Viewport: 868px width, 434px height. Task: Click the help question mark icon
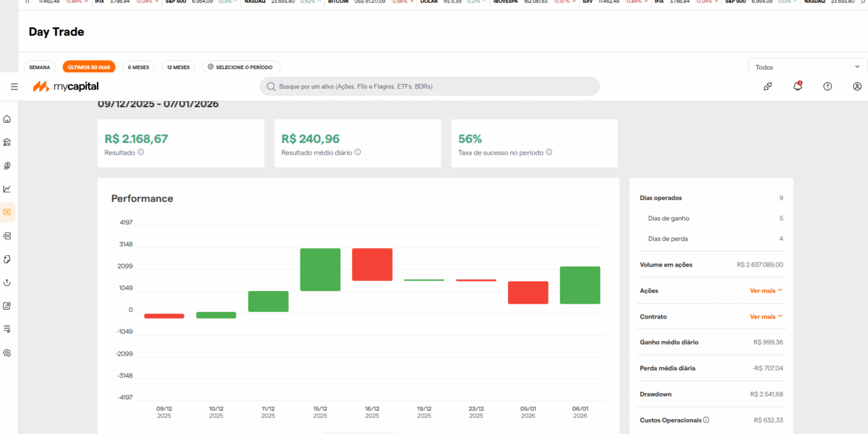[827, 86]
